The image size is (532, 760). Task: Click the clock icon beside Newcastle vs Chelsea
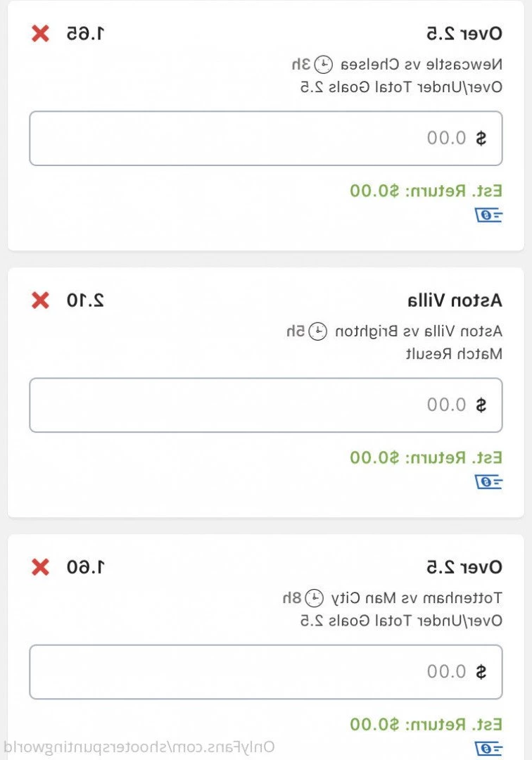click(x=323, y=65)
